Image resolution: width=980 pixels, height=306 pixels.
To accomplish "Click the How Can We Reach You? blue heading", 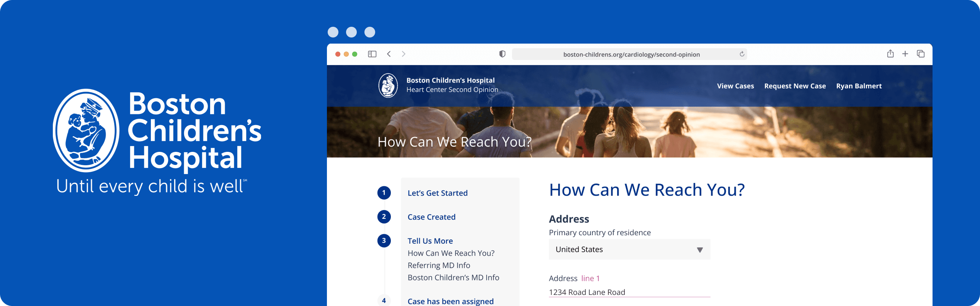I will pos(647,190).
